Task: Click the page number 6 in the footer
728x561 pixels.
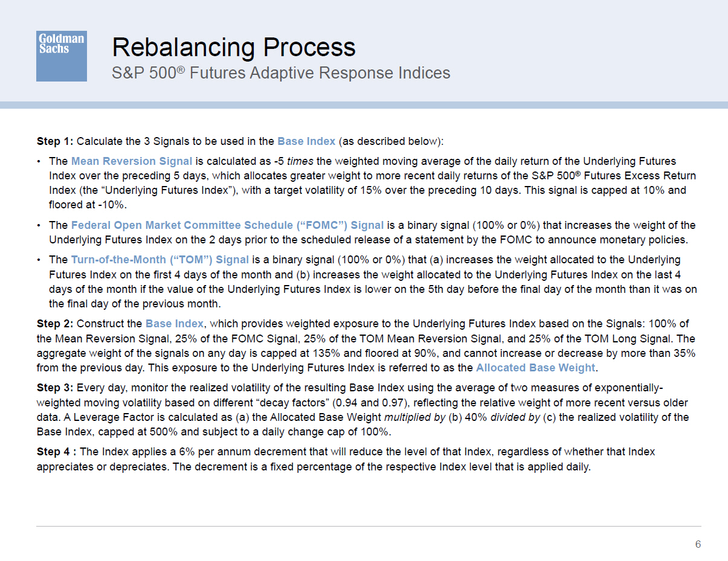Action: click(x=698, y=544)
